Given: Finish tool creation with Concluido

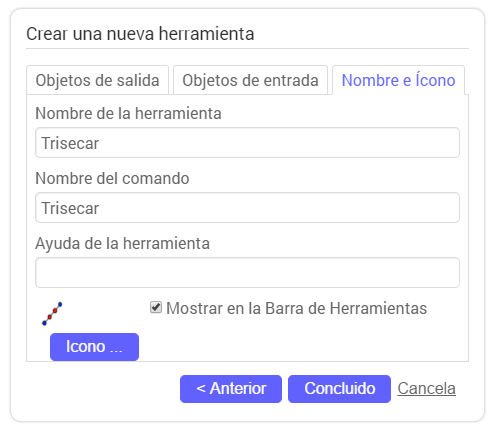Looking at the screenshot, I should coord(339,389).
